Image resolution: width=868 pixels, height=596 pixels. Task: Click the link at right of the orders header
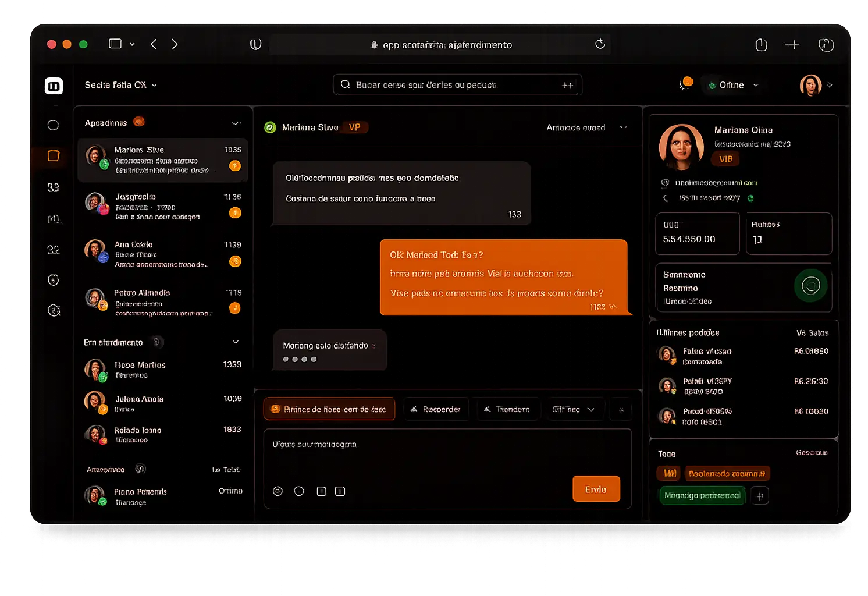pyautogui.click(x=812, y=333)
